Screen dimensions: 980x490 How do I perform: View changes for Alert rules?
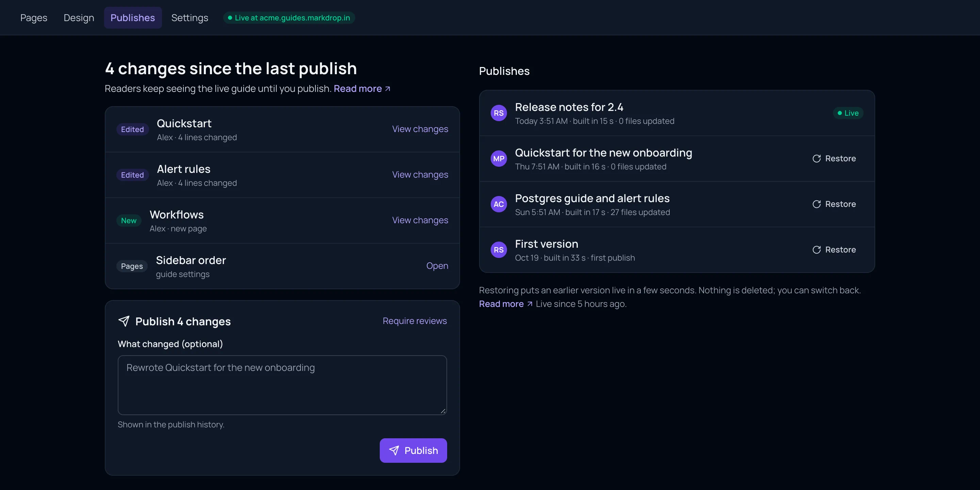coord(420,175)
